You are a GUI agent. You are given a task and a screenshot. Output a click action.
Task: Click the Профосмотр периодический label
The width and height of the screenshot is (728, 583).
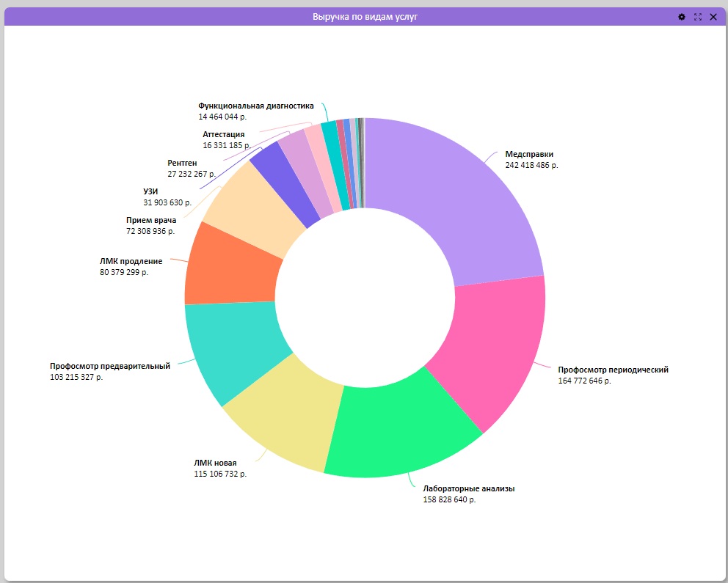click(x=613, y=370)
